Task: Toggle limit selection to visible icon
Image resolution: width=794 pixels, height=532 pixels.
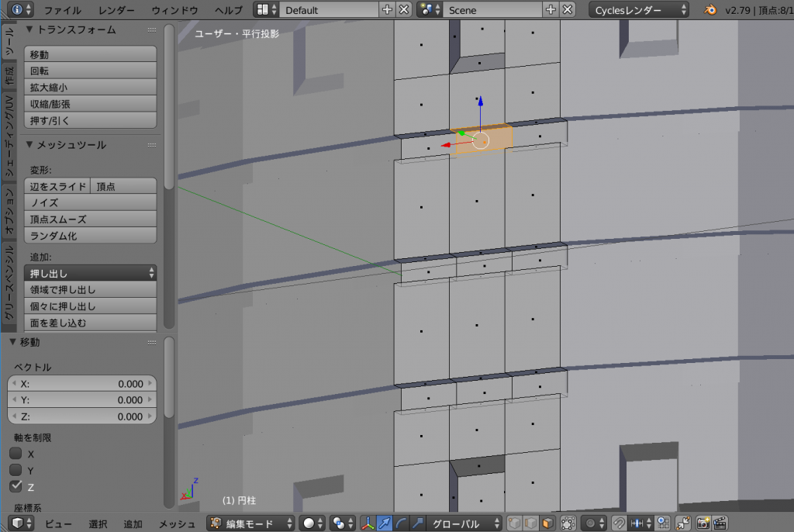Action: point(568,523)
